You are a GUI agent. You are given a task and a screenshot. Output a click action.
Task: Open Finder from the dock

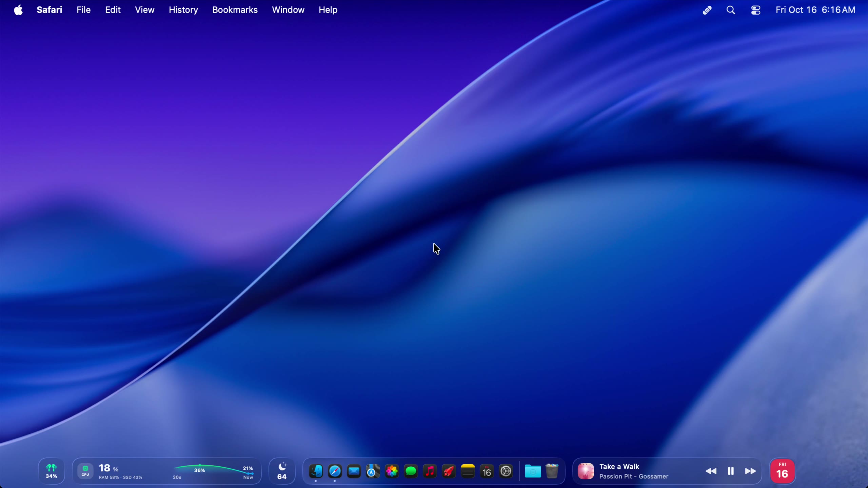[316, 471]
